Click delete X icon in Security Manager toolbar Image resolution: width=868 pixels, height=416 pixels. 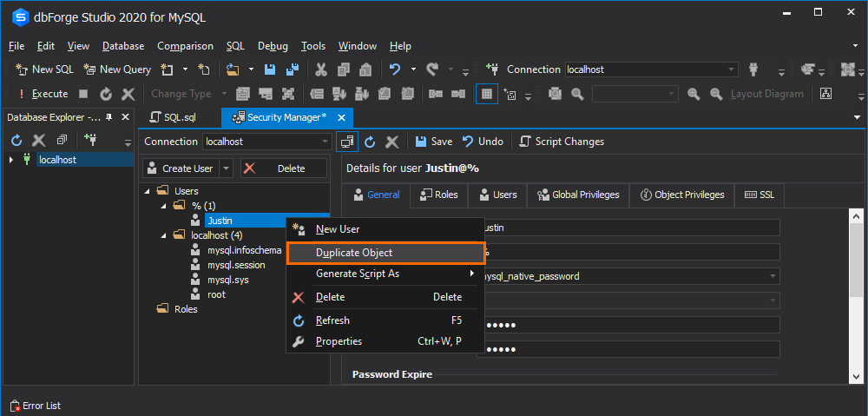tap(392, 142)
